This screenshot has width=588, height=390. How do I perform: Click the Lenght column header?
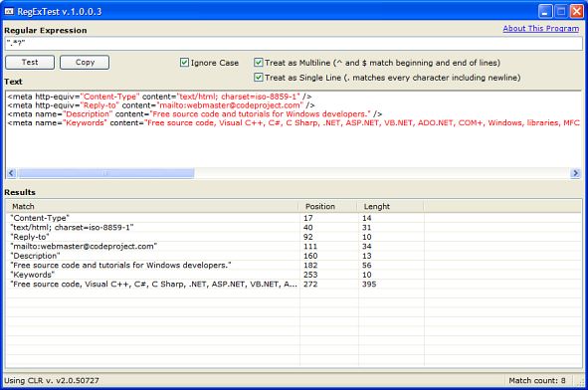coord(390,206)
